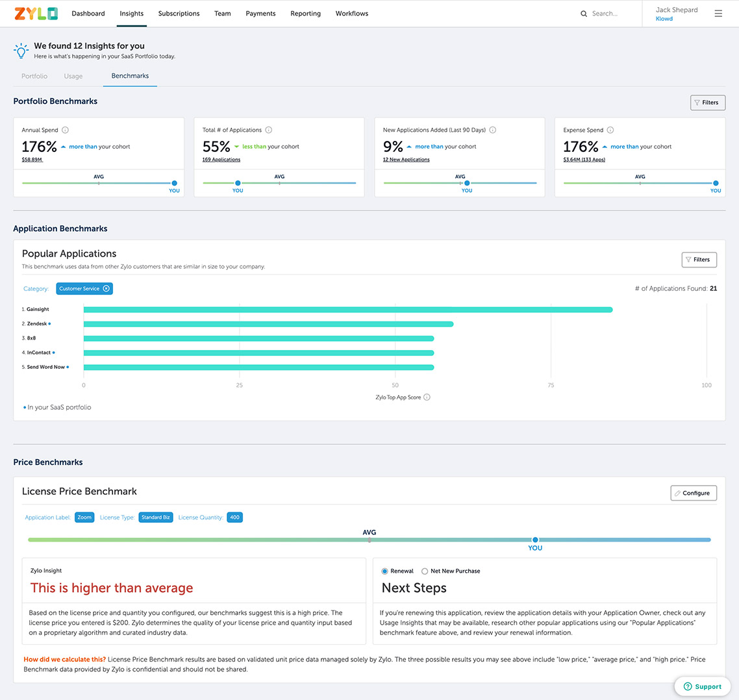
Task: Click the Customer Service category tag
Action: coord(84,288)
